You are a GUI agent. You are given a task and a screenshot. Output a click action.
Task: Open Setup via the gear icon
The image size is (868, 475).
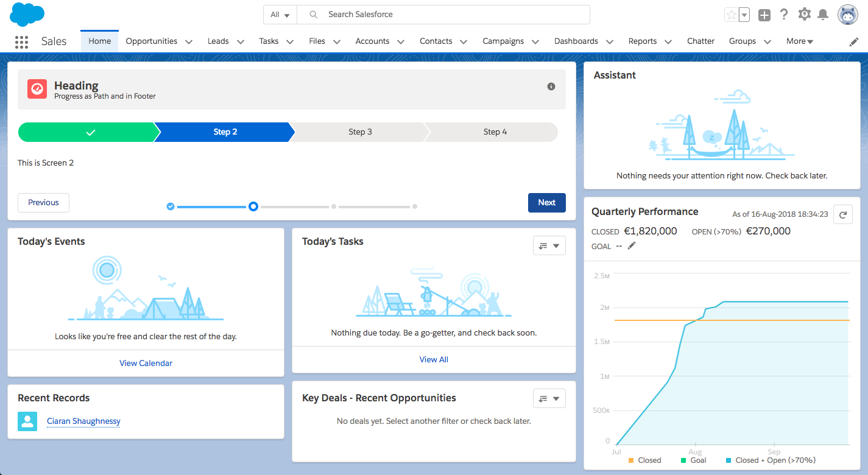[804, 14]
